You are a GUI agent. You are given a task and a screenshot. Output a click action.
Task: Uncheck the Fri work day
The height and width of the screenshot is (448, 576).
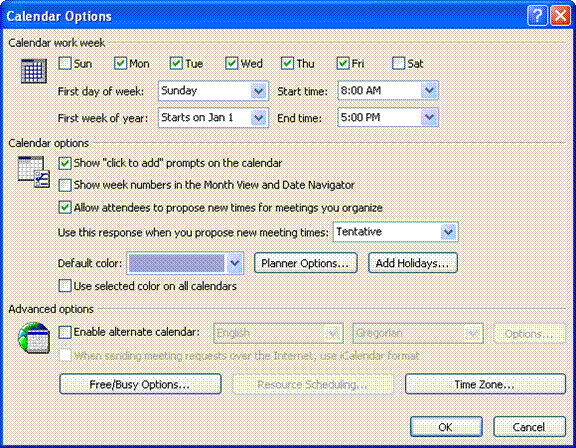click(343, 63)
